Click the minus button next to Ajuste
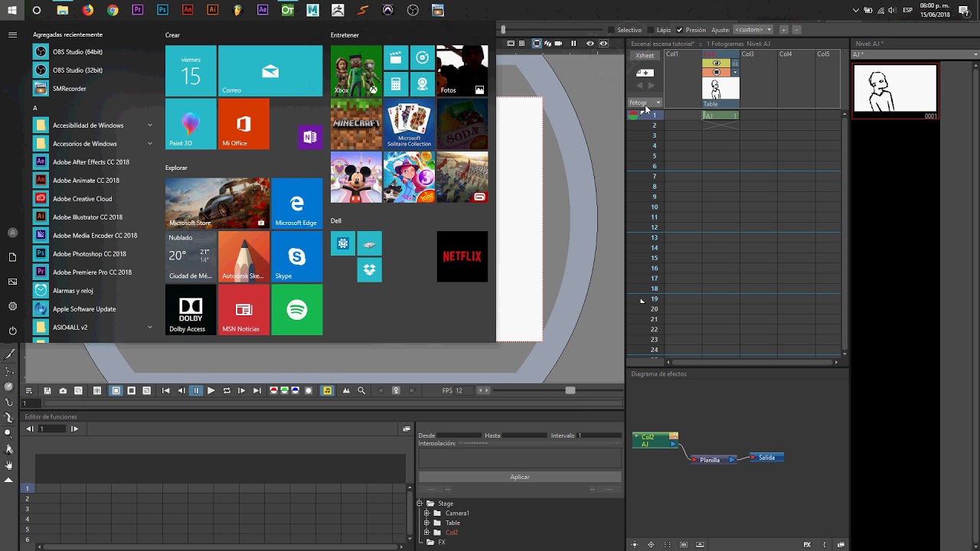The image size is (980, 551). tap(796, 30)
